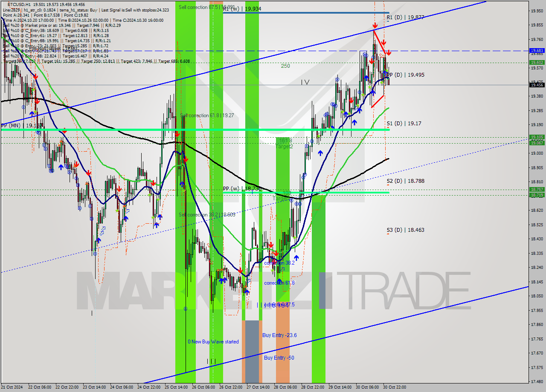Image resolution: width=546 pixels, height=392 pixels.
Task: Click the 'S3 (D) | 18.463' support label
Action: [405, 230]
